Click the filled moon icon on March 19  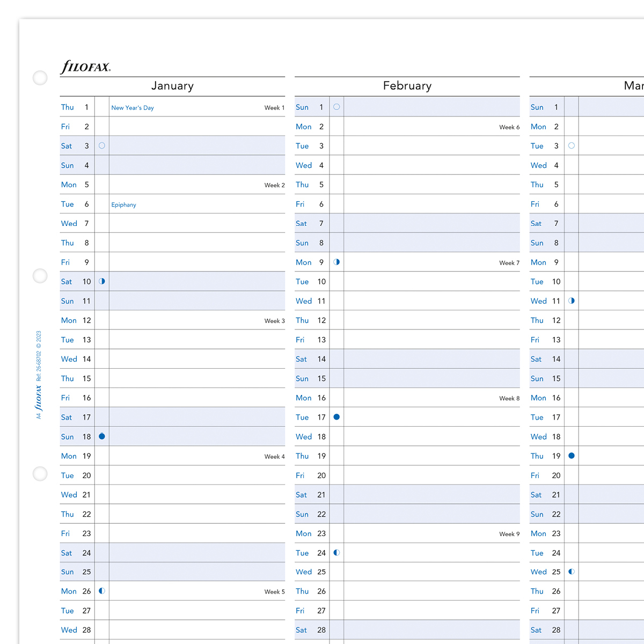[572, 456]
